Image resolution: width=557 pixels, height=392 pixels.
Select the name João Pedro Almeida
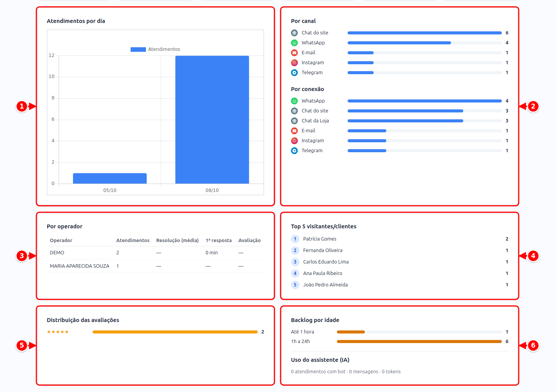click(x=325, y=285)
